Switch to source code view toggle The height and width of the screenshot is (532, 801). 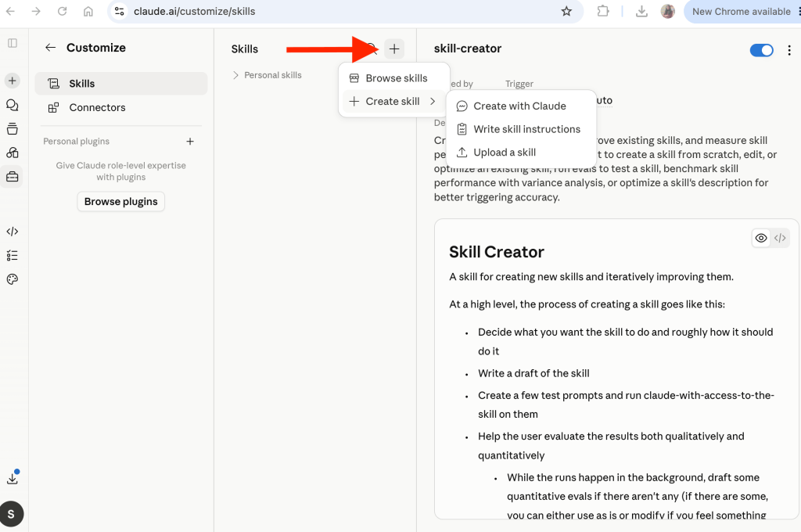[x=780, y=238]
